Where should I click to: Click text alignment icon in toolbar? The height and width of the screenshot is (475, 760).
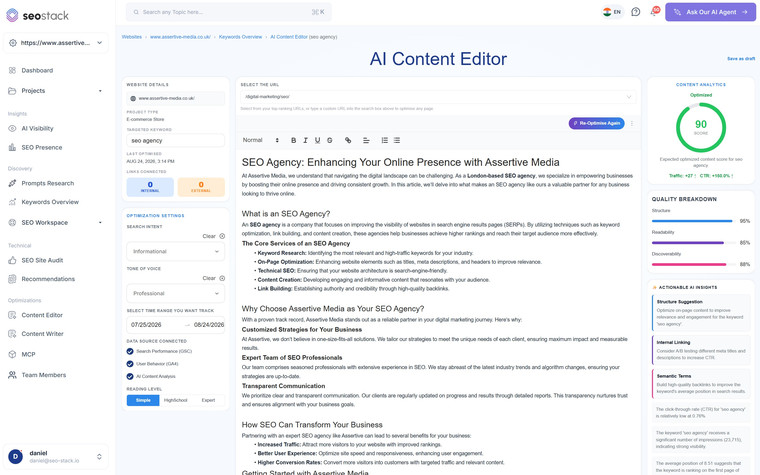(366, 140)
